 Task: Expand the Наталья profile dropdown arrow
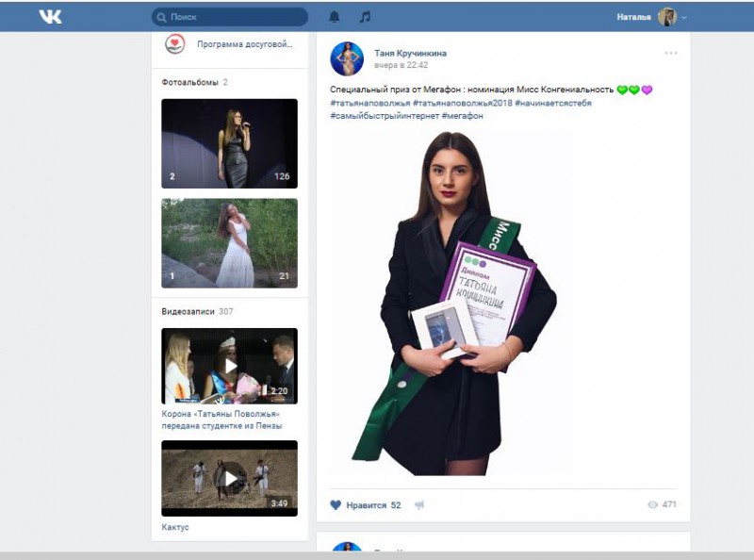point(684,17)
